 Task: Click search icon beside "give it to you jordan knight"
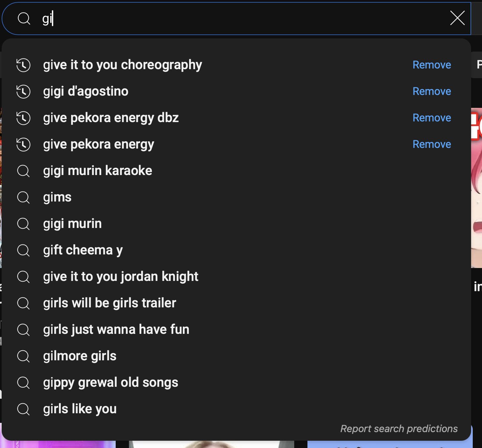pyautogui.click(x=23, y=277)
